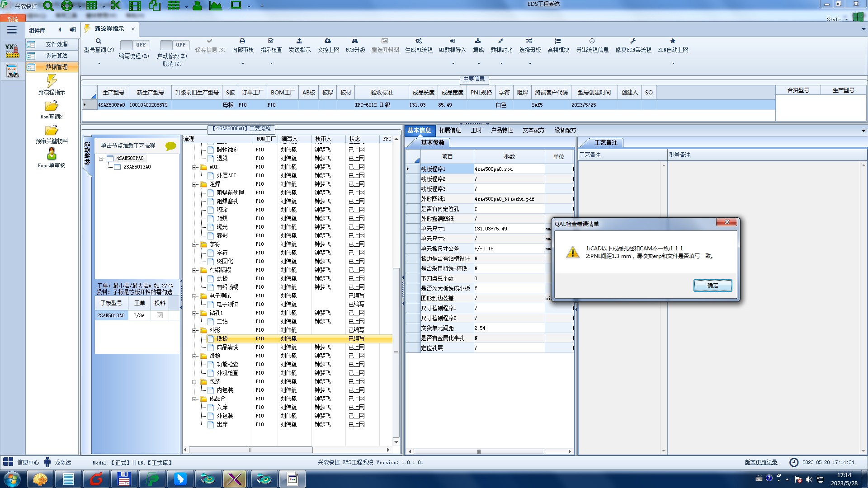The image size is (868, 488).
Task: Click the Nope单审核 person icon
Action: (52, 154)
